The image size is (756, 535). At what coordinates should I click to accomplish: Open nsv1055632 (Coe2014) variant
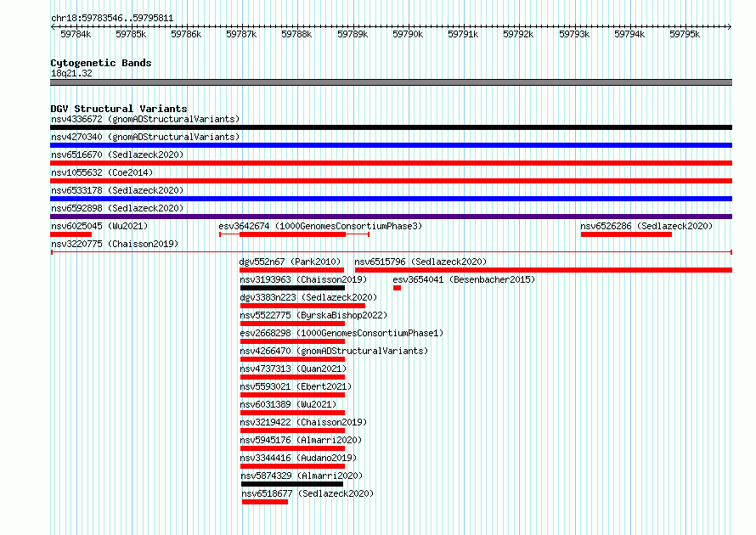102,172
